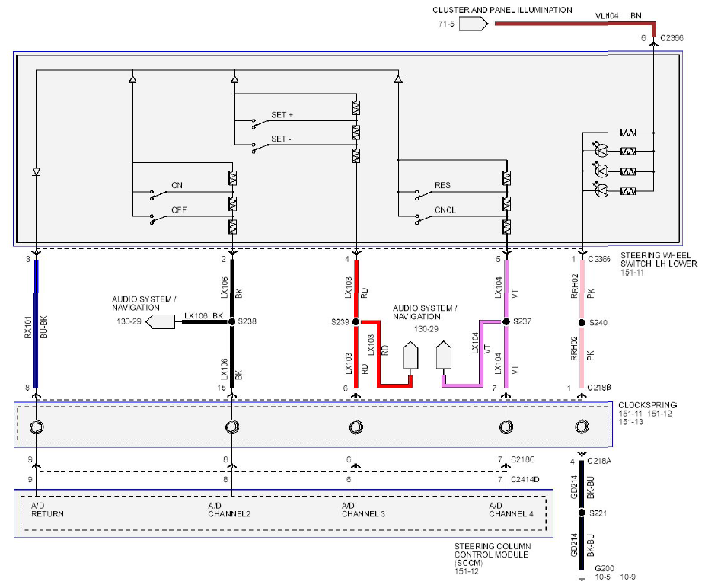This screenshot has width=705, height=588.
Task: Click the A/D CHANNEL 3 pin label
Action: pos(363,510)
